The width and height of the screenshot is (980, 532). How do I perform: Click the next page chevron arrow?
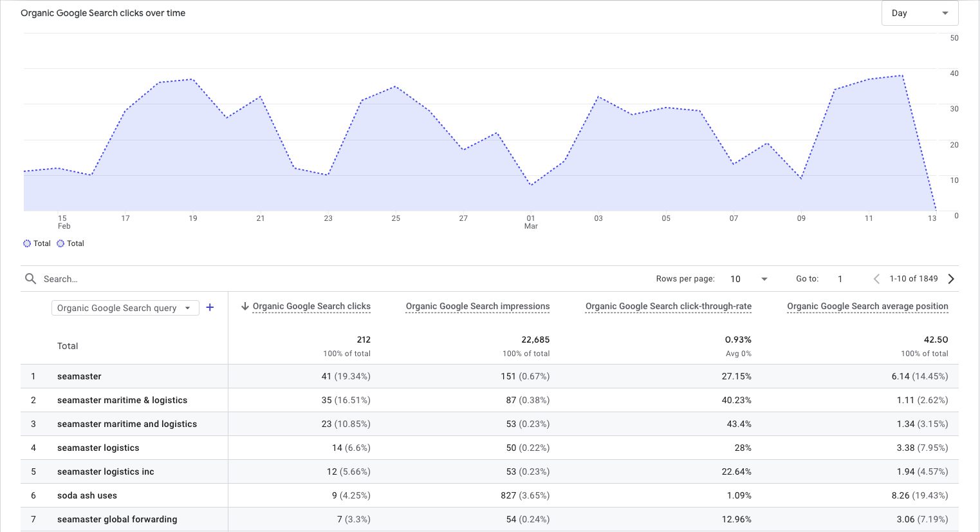point(951,278)
